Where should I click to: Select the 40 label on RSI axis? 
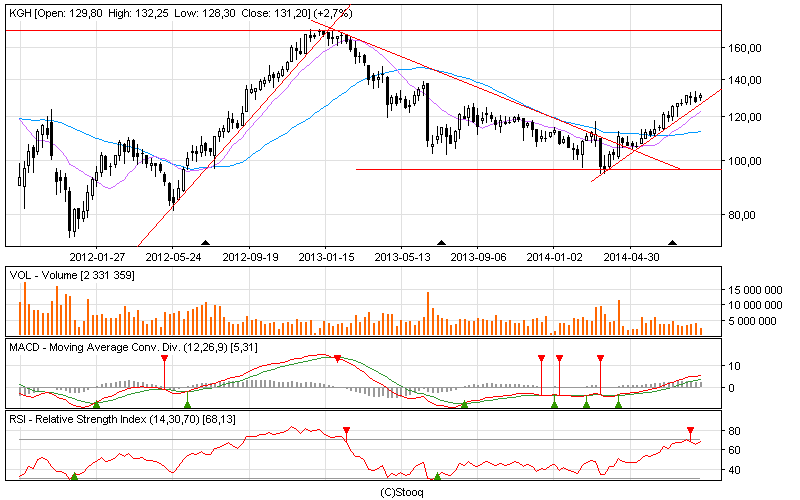[734, 470]
